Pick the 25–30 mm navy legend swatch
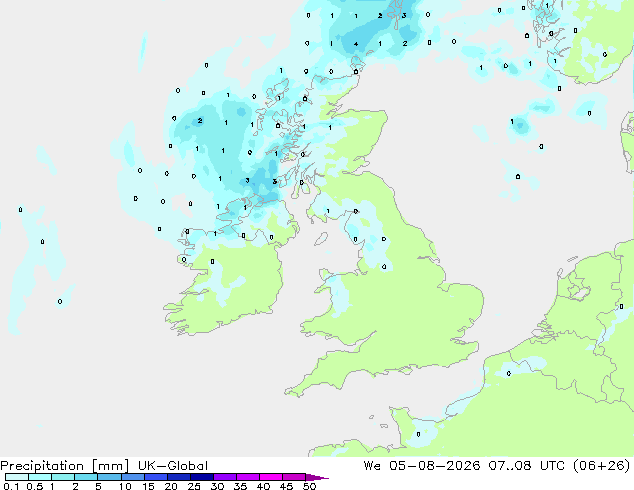The height and width of the screenshot is (490, 634). click(202, 477)
